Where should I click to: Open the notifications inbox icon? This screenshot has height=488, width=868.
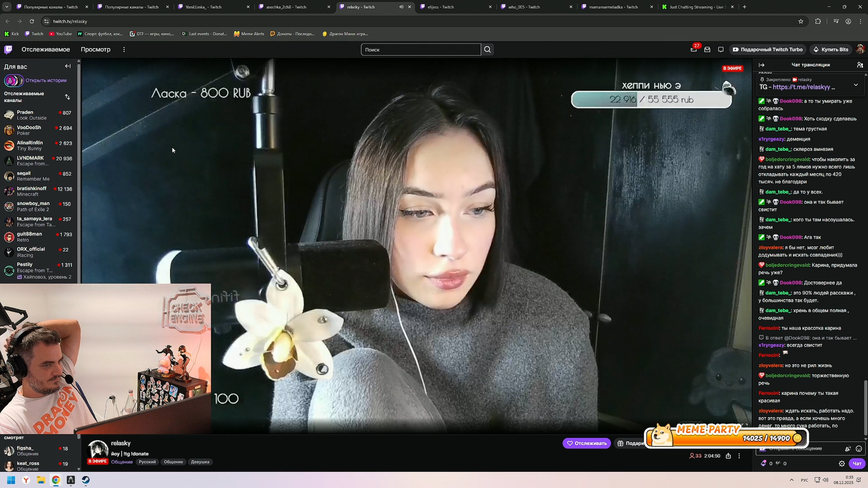[707, 50]
